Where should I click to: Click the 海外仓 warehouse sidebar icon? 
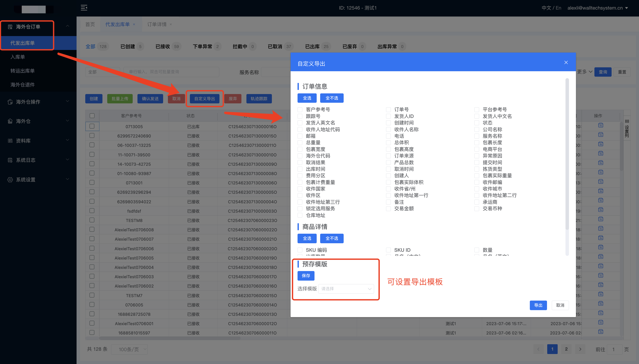10,121
